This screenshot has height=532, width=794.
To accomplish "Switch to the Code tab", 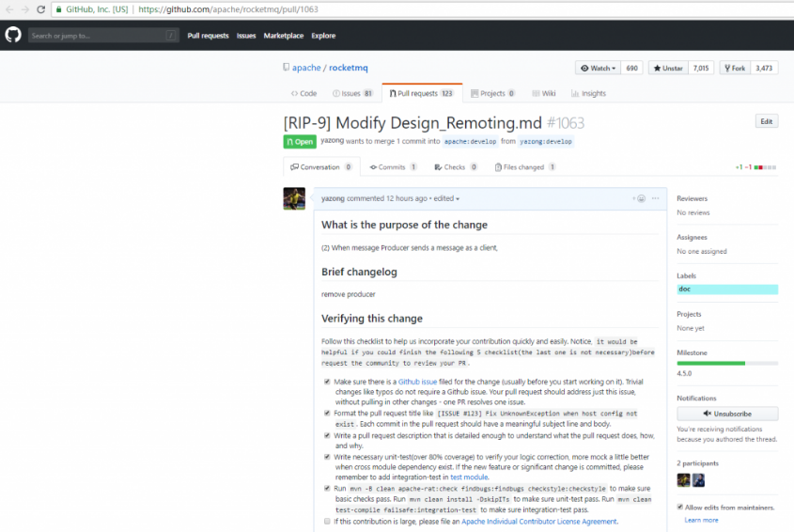I will (x=304, y=93).
